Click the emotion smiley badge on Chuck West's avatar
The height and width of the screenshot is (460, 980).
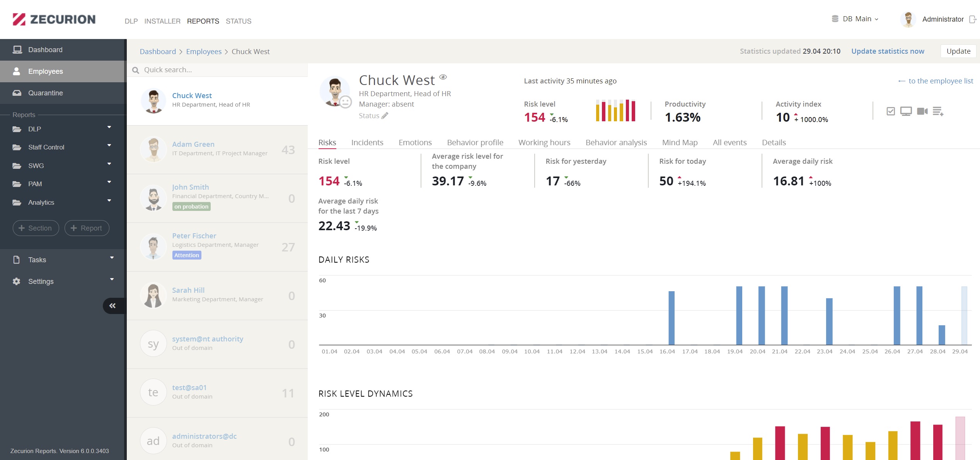[345, 102]
